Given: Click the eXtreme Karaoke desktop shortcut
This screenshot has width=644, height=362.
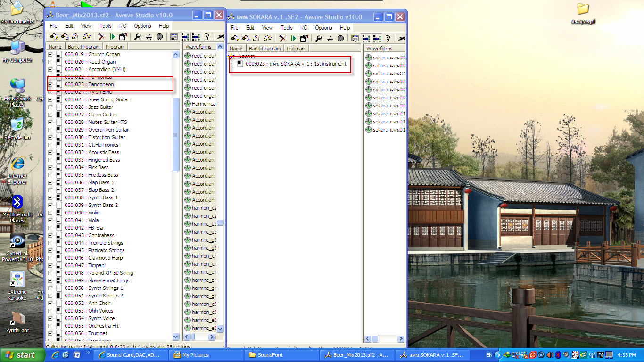Looking at the screenshot, I should 17,286.
